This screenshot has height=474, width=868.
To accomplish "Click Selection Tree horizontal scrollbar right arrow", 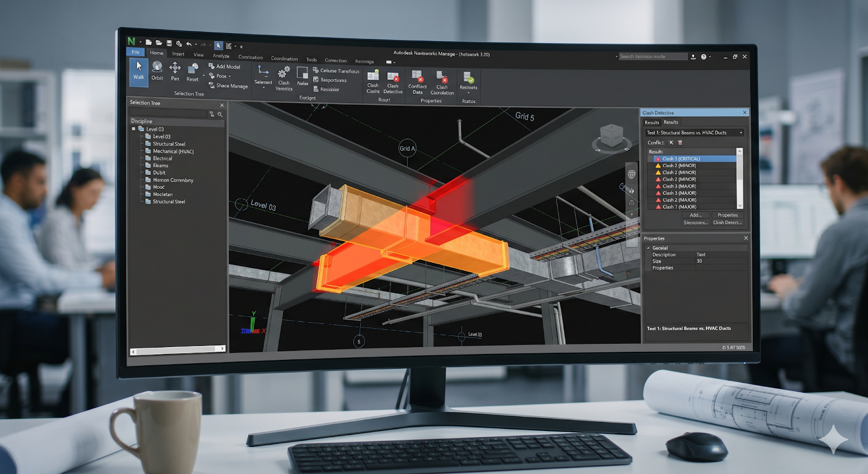I will (222, 349).
